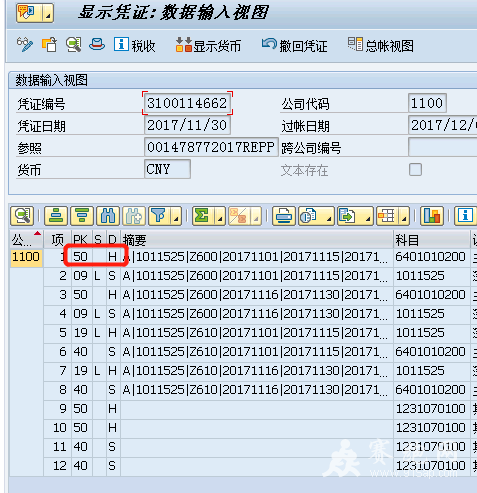This screenshot has width=477, height=493.
Task: Click the 凭证编号 field 3100114662
Action: (x=187, y=103)
